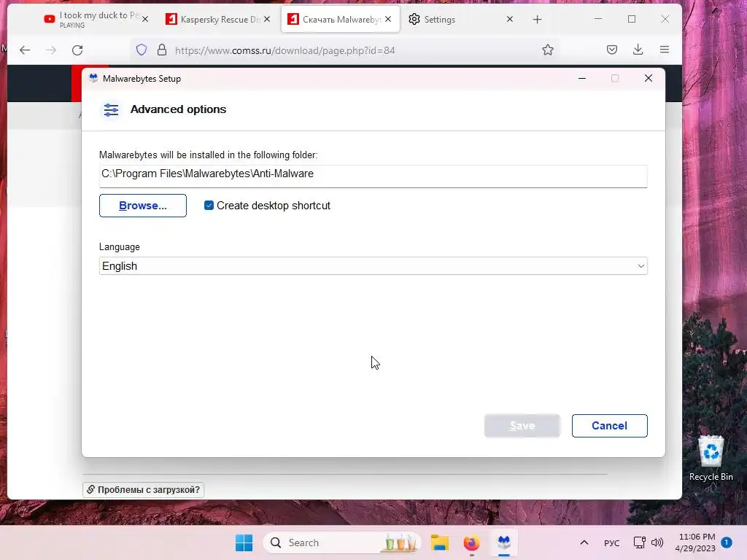Screen dimensions: 747x560
Task: Reload the comss.ru page
Action: 77,50
